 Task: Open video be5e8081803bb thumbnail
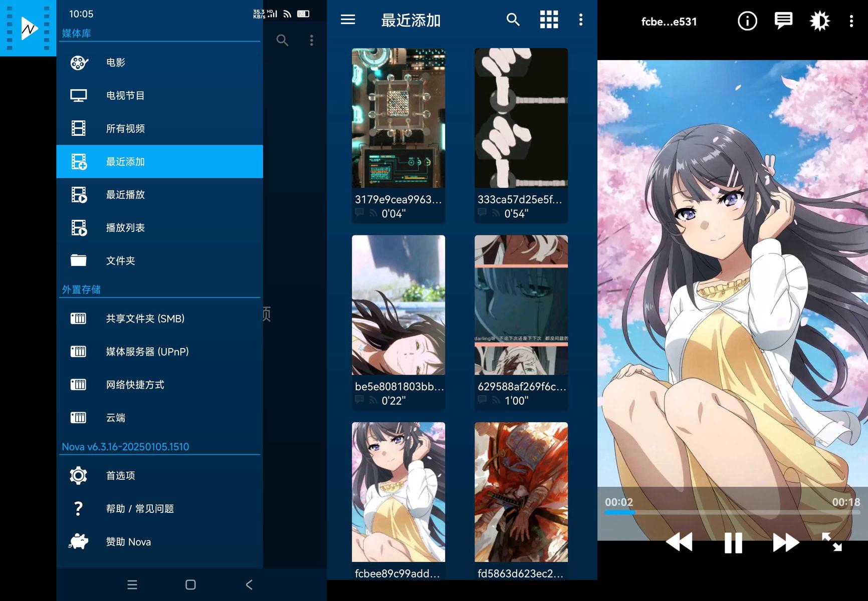click(x=398, y=305)
